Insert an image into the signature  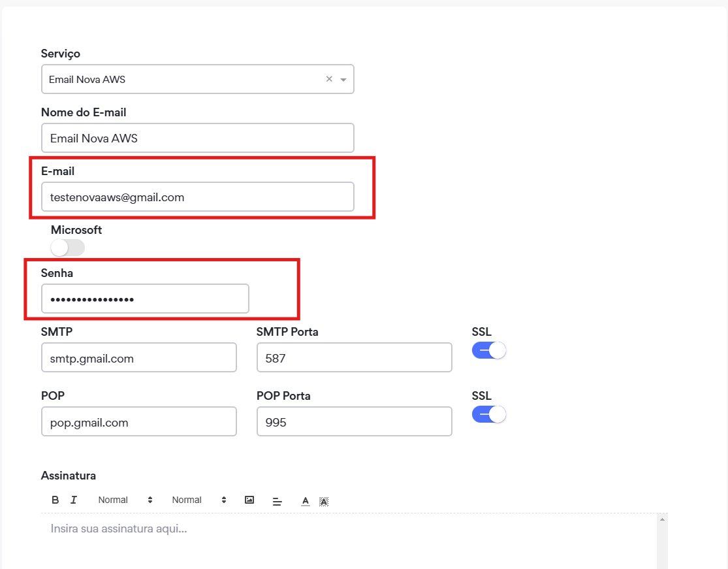click(x=249, y=500)
